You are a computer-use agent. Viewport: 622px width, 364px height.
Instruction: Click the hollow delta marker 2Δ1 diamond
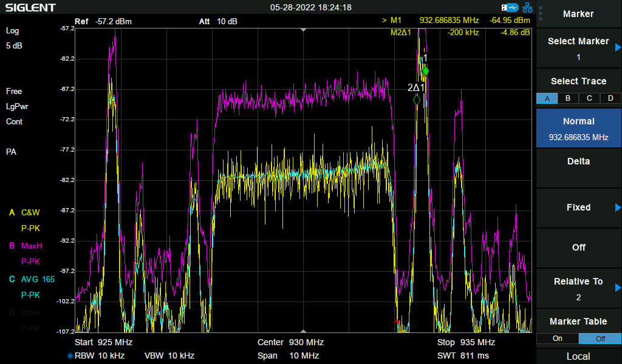(417, 99)
